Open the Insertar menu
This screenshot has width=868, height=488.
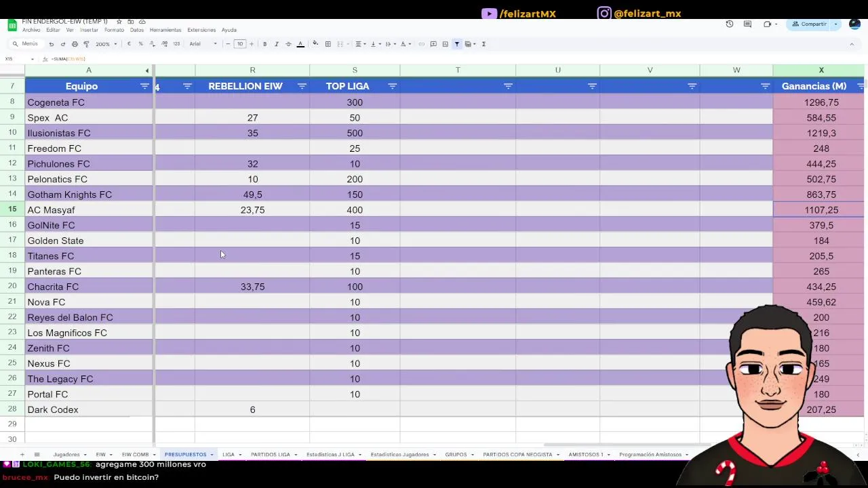89,30
